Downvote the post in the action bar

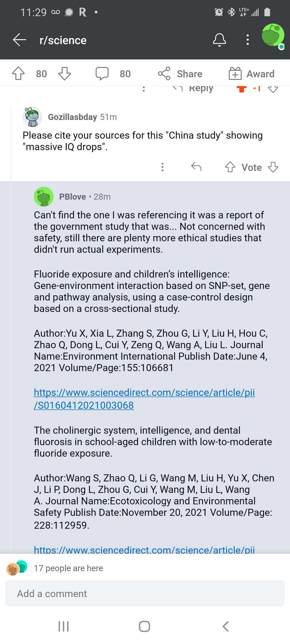[x=65, y=74]
